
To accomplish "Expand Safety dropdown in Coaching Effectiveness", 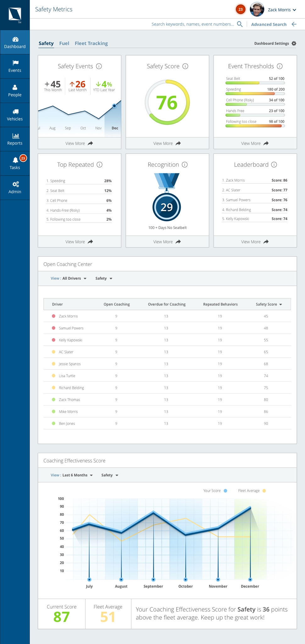I will [x=110, y=475].
